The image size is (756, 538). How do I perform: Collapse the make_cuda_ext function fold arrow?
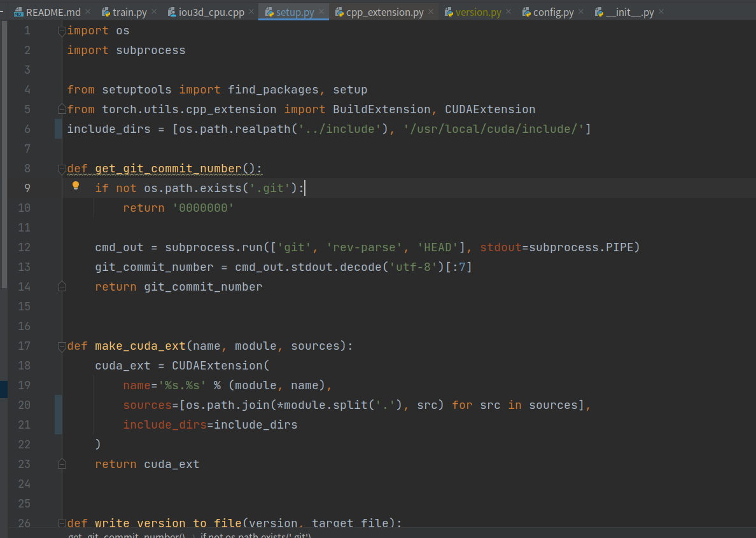pyautogui.click(x=61, y=345)
